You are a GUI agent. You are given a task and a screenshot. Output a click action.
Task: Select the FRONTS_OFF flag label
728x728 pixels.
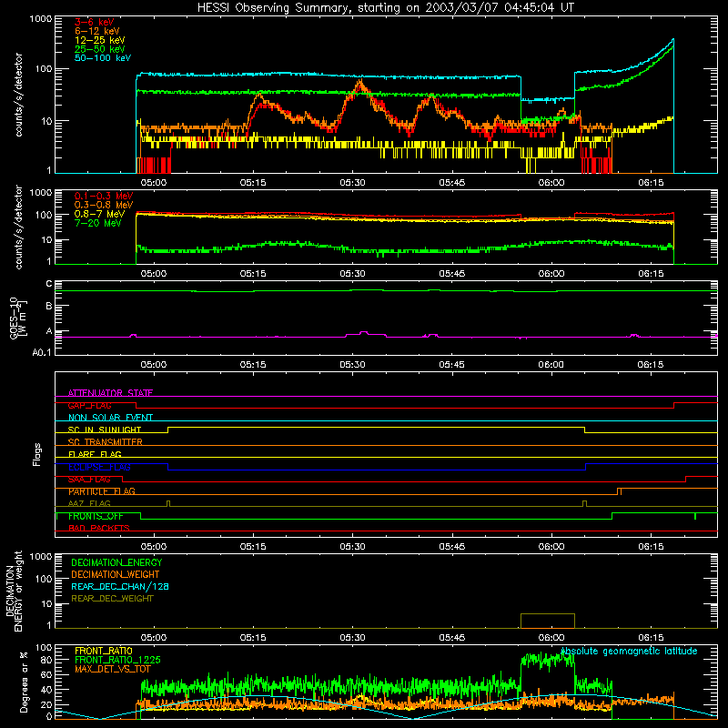pyautogui.click(x=96, y=516)
